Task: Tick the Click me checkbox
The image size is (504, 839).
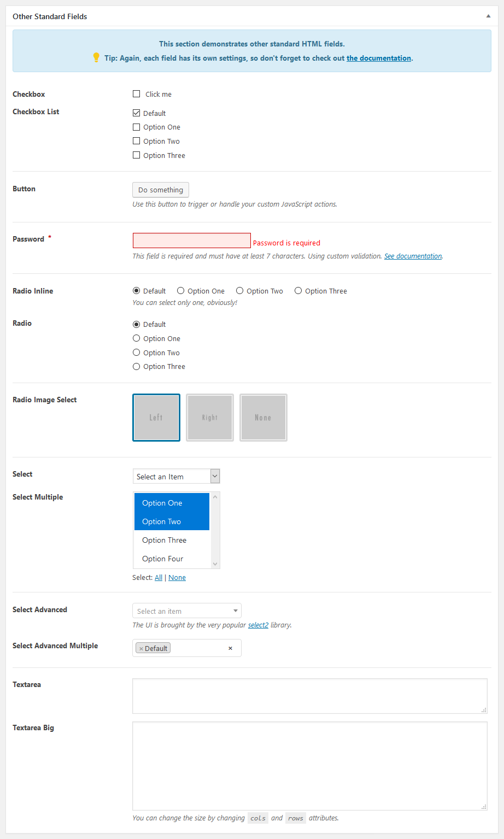Action: pyautogui.click(x=137, y=94)
